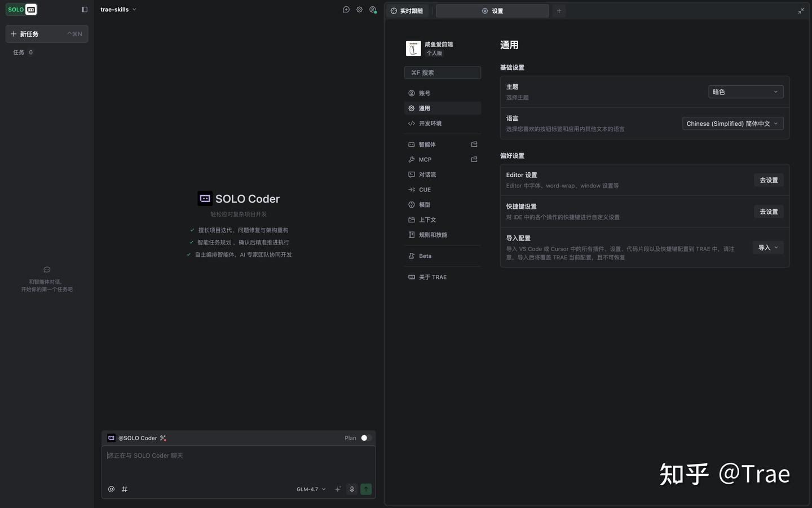Viewport: 812px width, 508px height.
Task: Click user account icon in top toolbar
Action: 373,10
